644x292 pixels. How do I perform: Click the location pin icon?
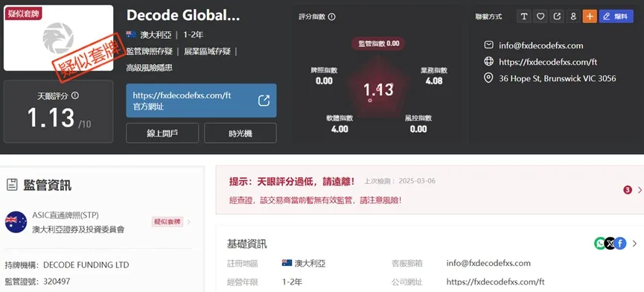(488, 78)
